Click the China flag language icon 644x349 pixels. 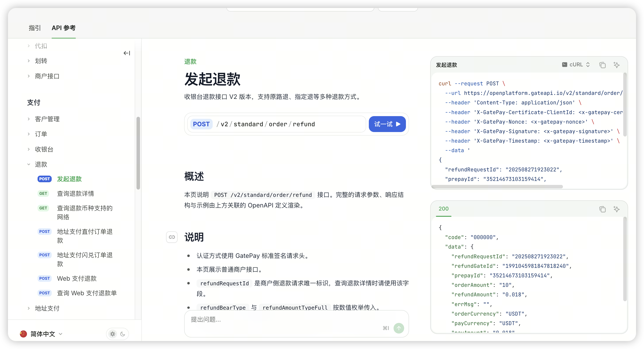click(23, 334)
